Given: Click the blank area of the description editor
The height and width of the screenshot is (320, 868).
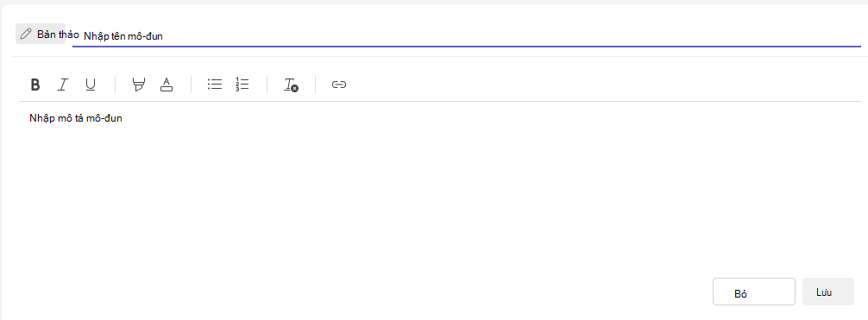Looking at the screenshot, I should tap(439, 188).
